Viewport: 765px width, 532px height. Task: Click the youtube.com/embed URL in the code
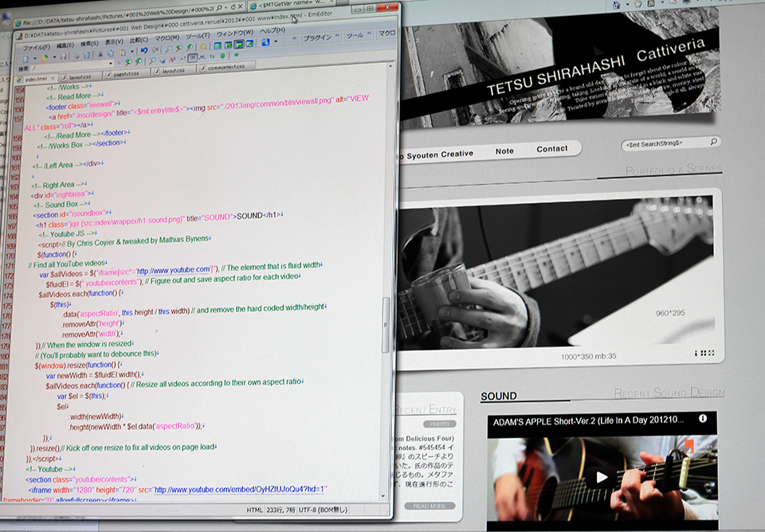241,489
